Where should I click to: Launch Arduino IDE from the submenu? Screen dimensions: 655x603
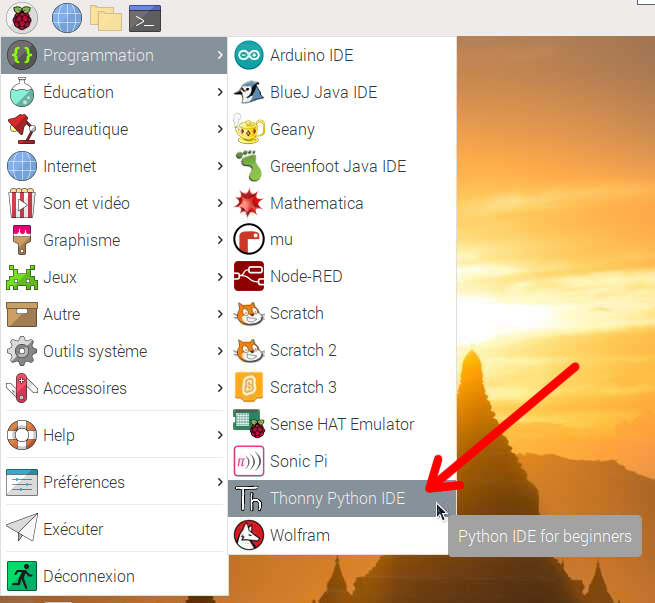tap(342, 55)
